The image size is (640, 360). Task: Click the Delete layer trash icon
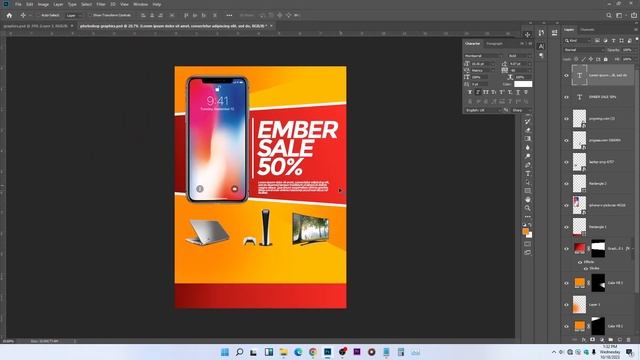coord(629,340)
